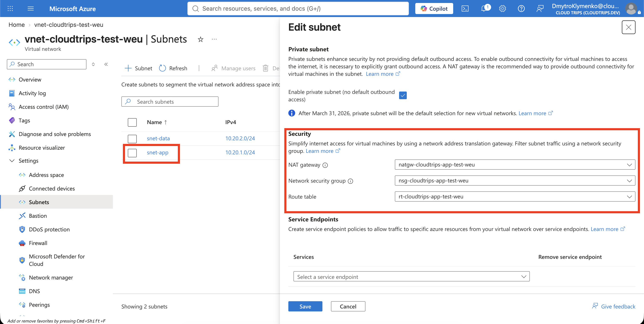Click Manage users in toolbar
This screenshot has height=324, width=644.
pyautogui.click(x=233, y=68)
